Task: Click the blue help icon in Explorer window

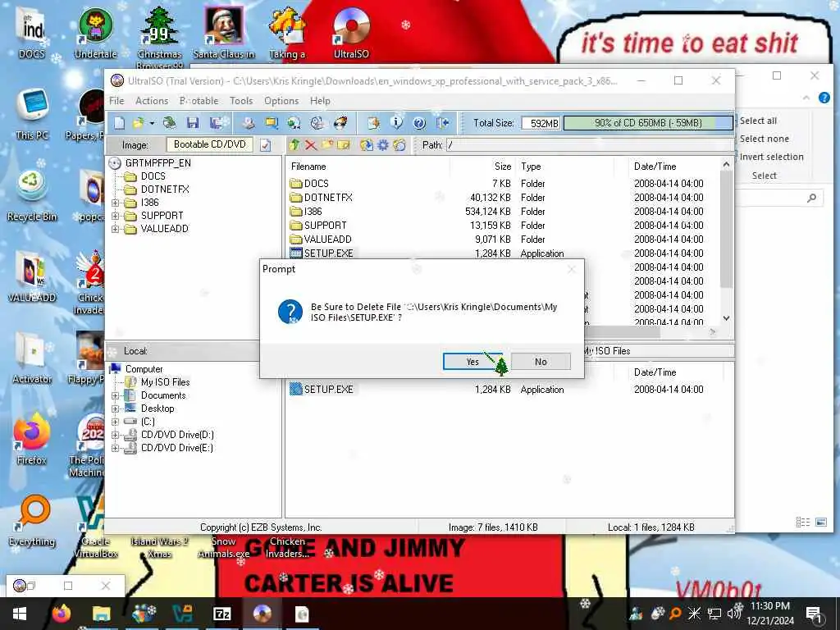Action: click(x=824, y=98)
